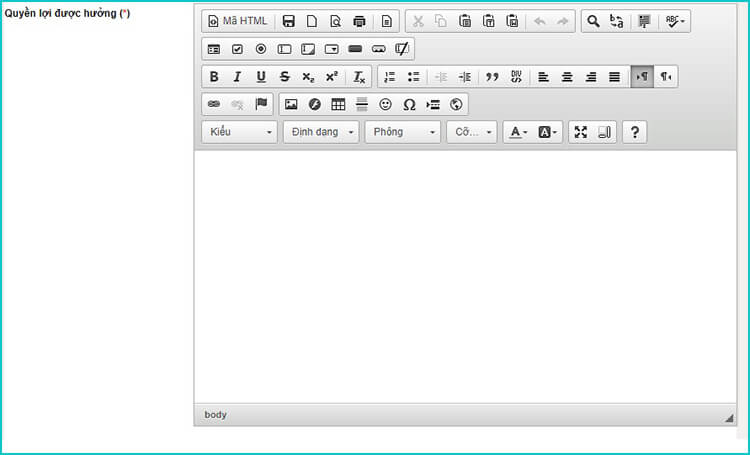Viewport: 750px width, 455px height.
Task: Insert a form Button element
Action: pos(355,49)
